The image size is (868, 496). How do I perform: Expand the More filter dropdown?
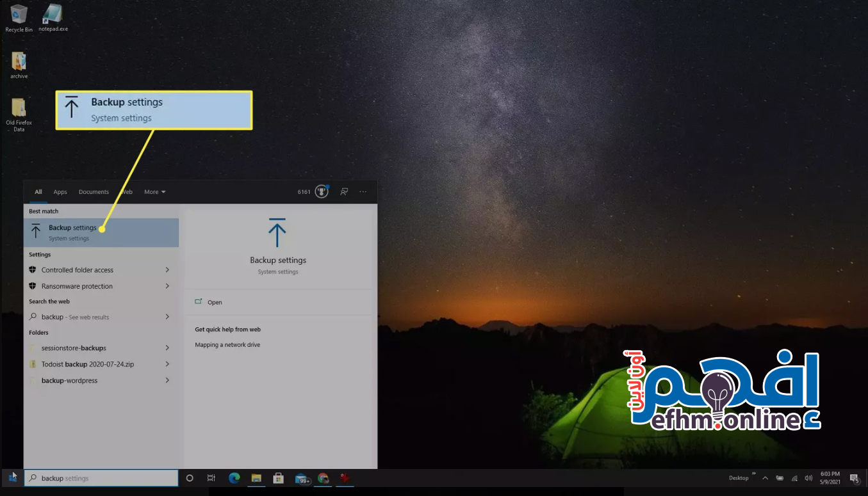pyautogui.click(x=154, y=192)
